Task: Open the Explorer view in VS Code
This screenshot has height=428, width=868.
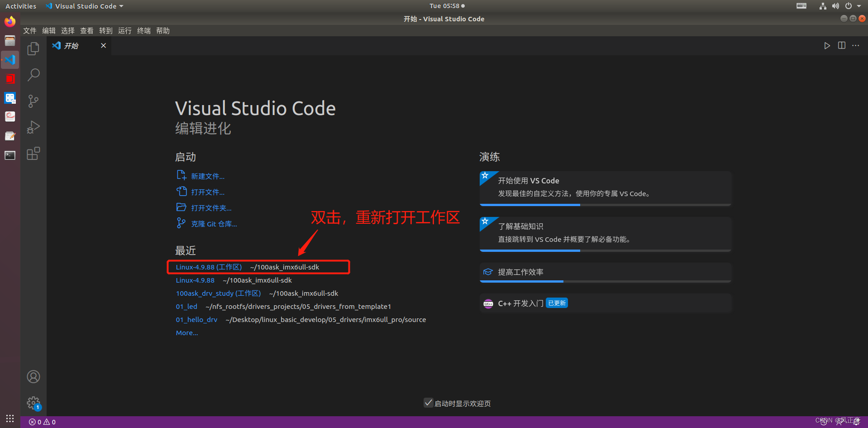Action: coord(33,48)
